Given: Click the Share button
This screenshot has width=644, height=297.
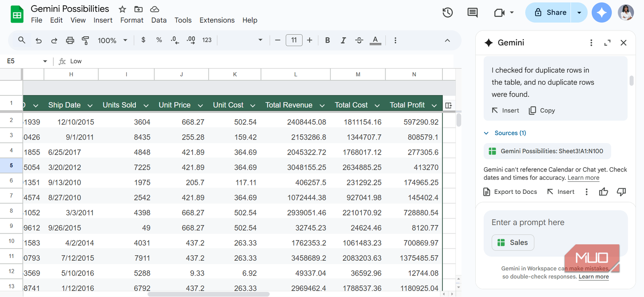Looking at the screenshot, I should tap(548, 13).
